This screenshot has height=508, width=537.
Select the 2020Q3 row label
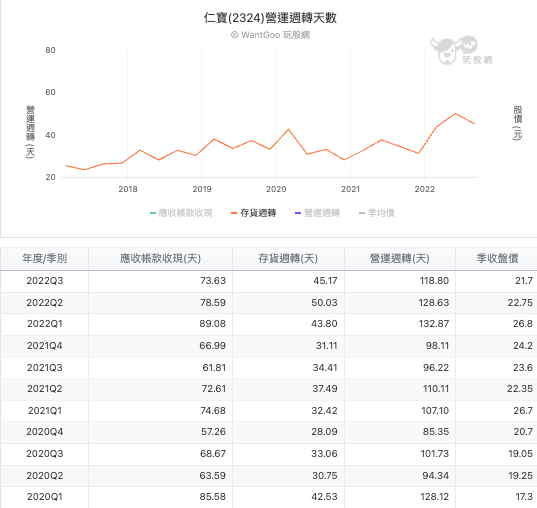(x=45, y=454)
